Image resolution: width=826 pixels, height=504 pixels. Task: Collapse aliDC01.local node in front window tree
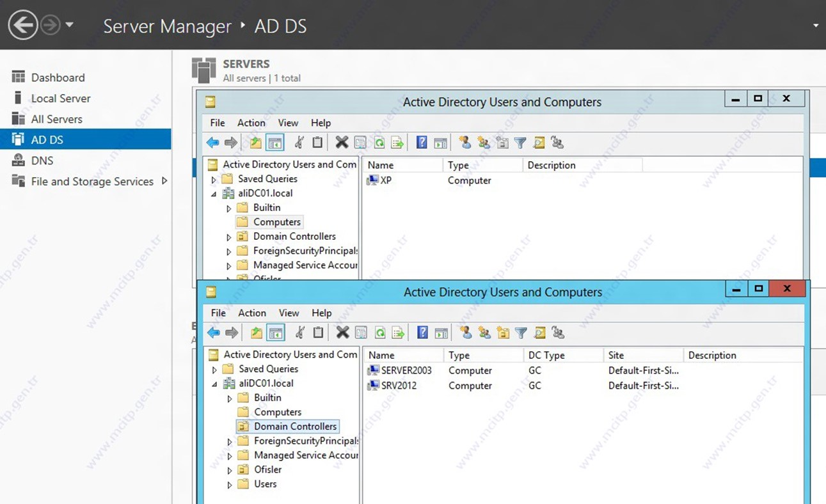[214, 384]
